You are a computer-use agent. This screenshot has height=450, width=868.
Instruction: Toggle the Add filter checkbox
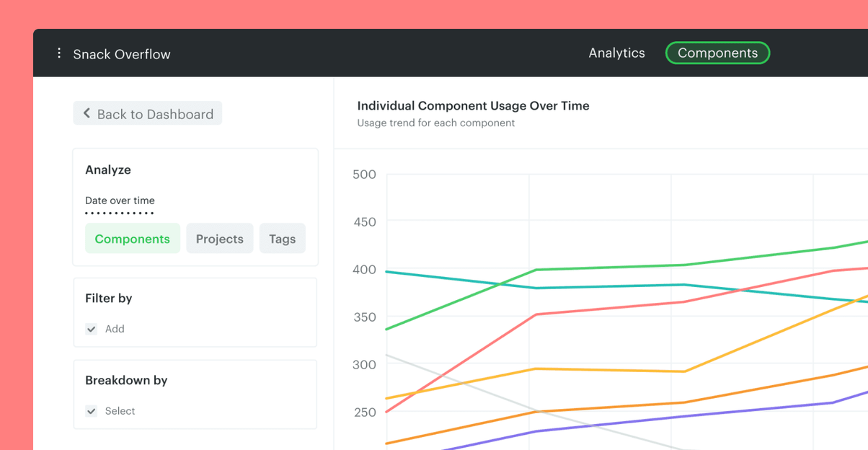click(x=91, y=328)
